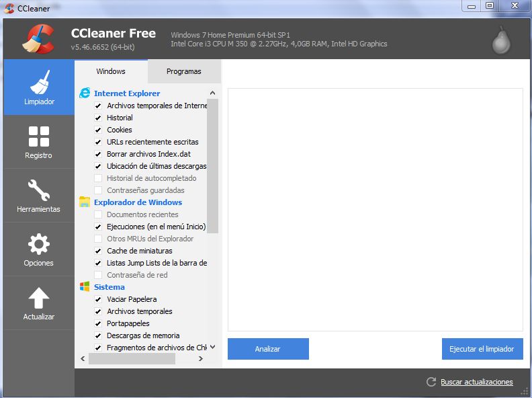Uncheck Archivos temporales under Sistema
The height and width of the screenshot is (398, 532).
98,311
